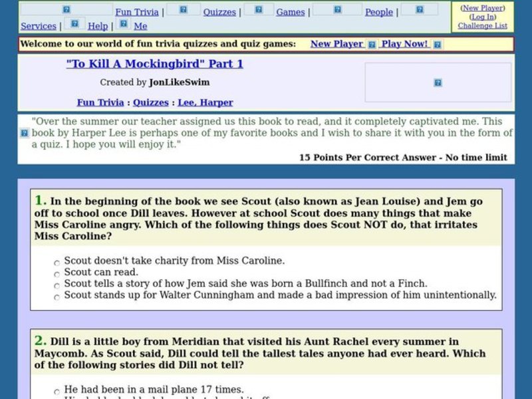Select the answer "Scout can read."
The height and width of the screenshot is (399, 532).
tap(57, 274)
